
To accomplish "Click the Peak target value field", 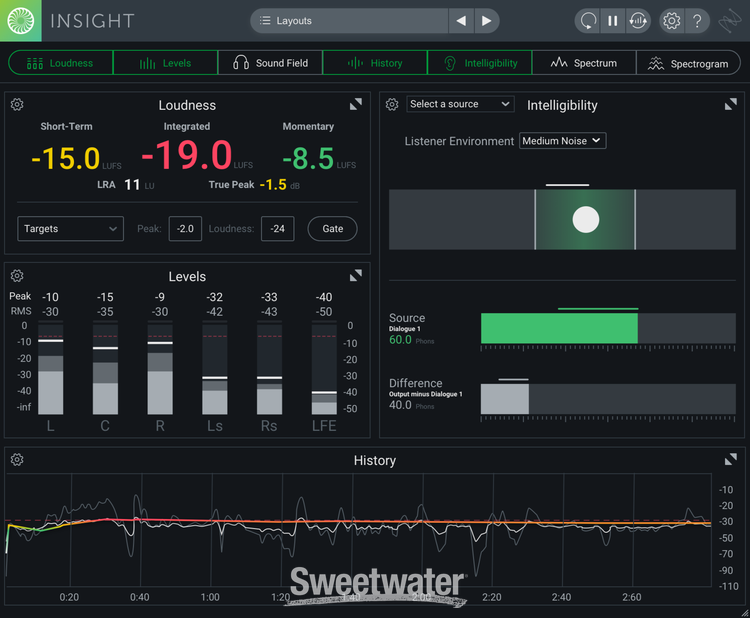I will [x=185, y=229].
